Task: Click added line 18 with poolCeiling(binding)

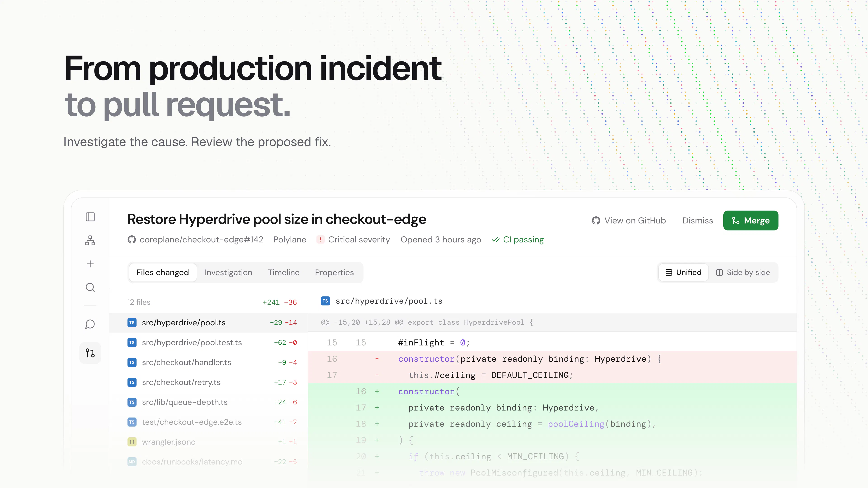Action: (x=552, y=424)
